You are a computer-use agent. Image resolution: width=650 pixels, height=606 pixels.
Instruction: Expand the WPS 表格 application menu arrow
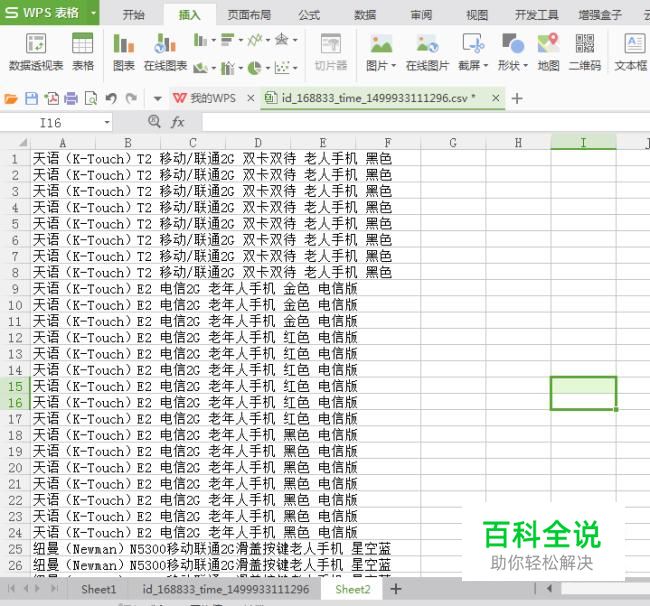click(94, 13)
